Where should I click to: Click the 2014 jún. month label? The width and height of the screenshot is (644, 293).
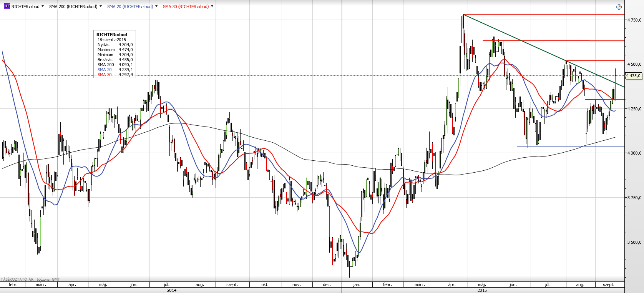coord(134,285)
